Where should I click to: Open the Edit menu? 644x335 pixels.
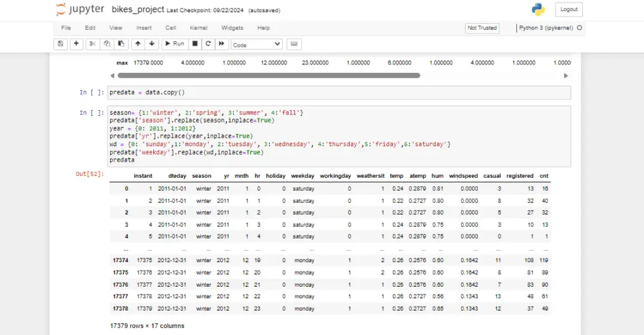pos(90,28)
